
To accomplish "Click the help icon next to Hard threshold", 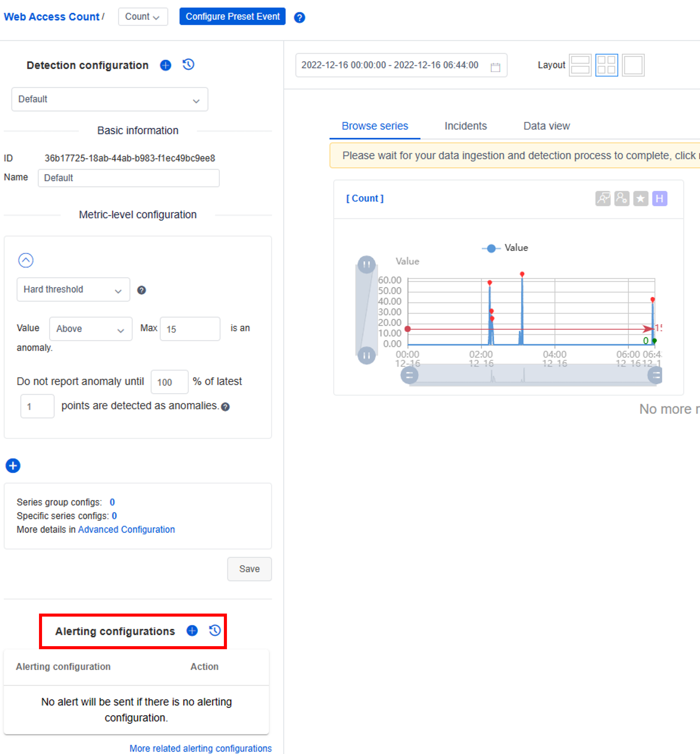I will 141,290.
